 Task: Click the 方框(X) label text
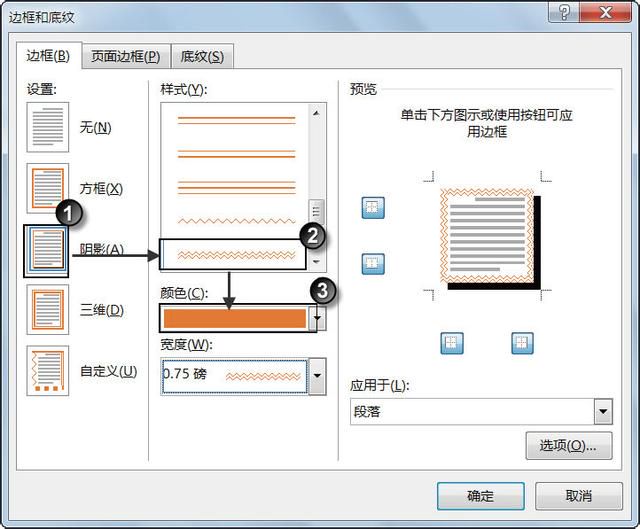(x=101, y=189)
